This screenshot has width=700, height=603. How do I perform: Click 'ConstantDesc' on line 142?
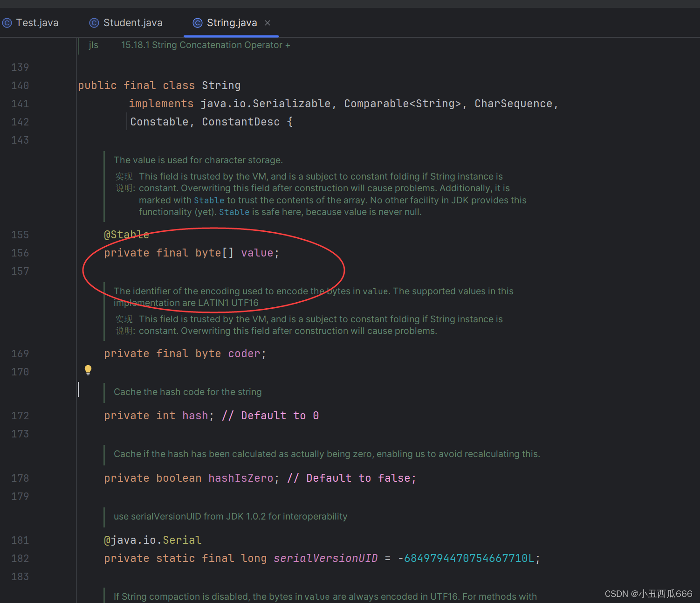(x=241, y=122)
